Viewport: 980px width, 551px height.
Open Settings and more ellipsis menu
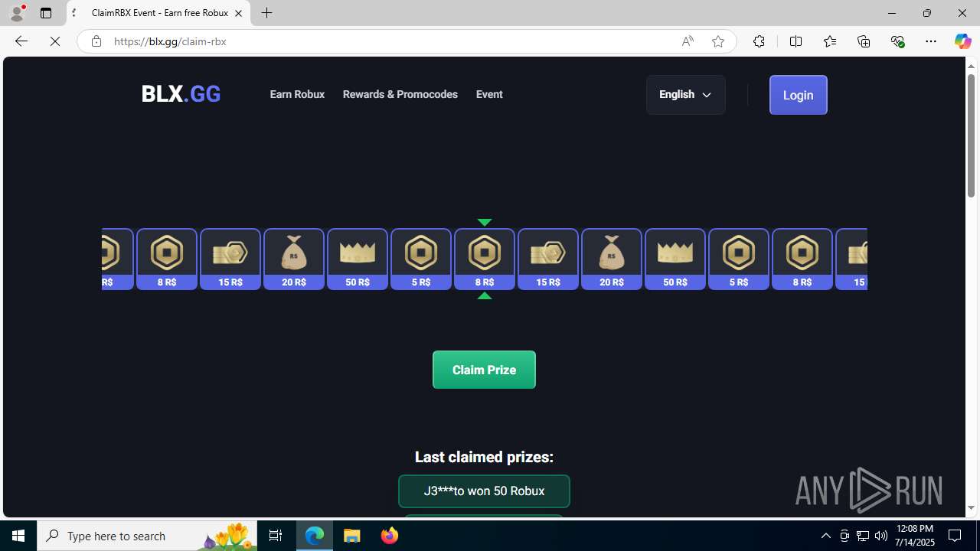click(x=931, y=41)
